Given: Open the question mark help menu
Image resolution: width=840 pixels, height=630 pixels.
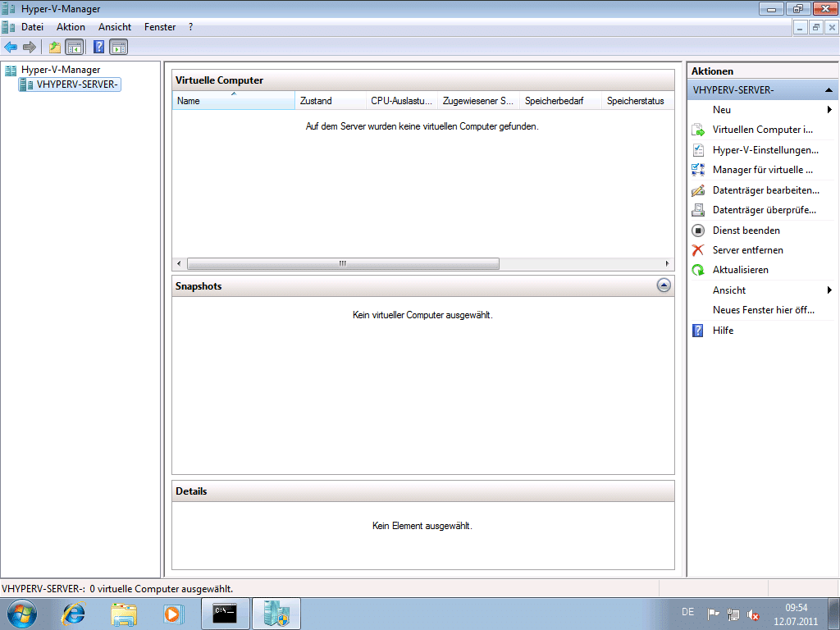Looking at the screenshot, I should pyautogui.click(x=190, y=27).
